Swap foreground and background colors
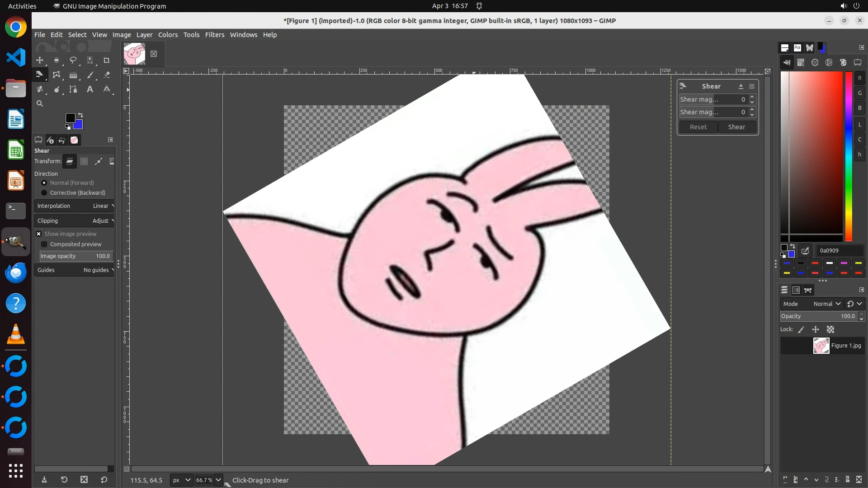 coord(80,115)
